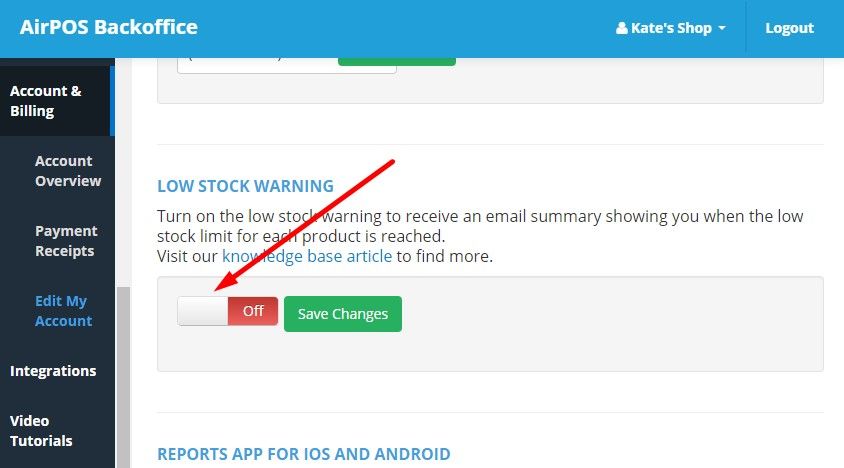844x468 pixels.
Task: Select Edit My Account in sidebar
Action: 64,311
